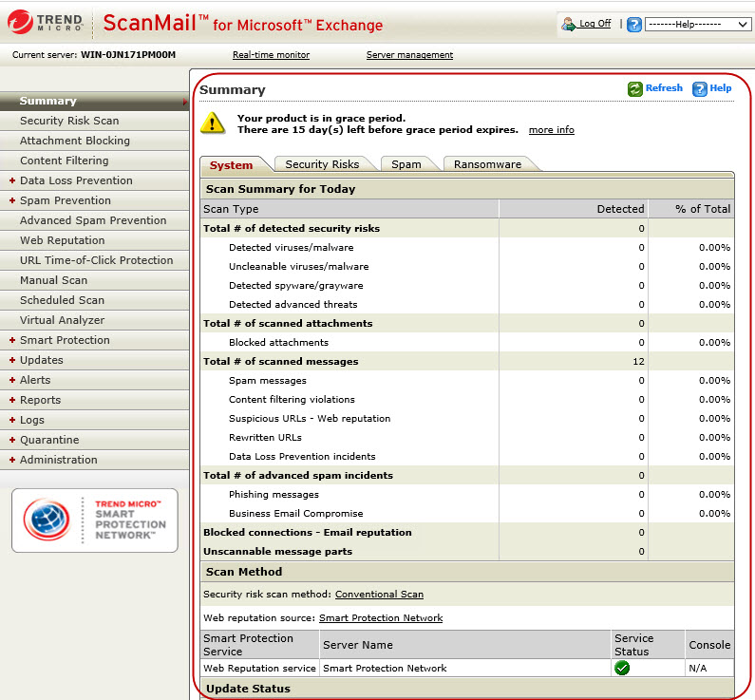Click the blue question mark help icon
The height and width of the screenshot is (700, 755).
click(x=634, y=25)
